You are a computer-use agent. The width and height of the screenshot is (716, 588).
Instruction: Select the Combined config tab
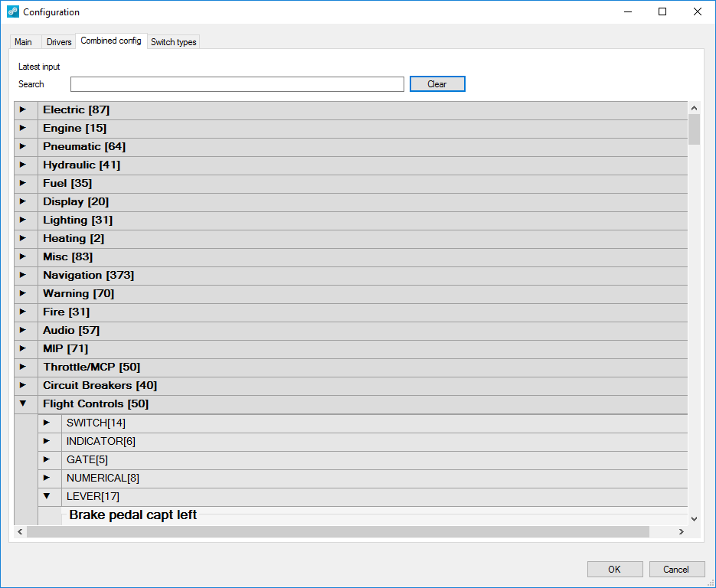tap(111, 41)
